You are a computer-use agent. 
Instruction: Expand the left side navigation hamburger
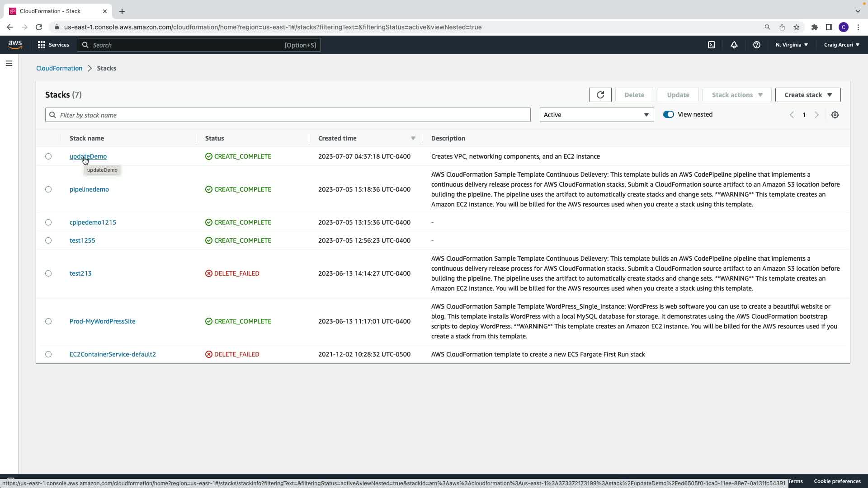(x=9, y=63)
